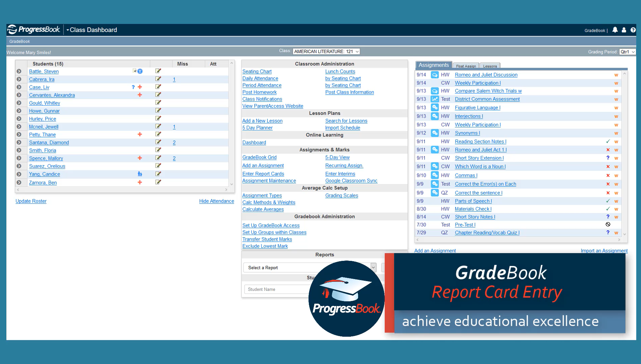Viewport: 641px width, 364px height.
Task: Click the student list horizontal scrollbar
Action: tap(122, 190)
